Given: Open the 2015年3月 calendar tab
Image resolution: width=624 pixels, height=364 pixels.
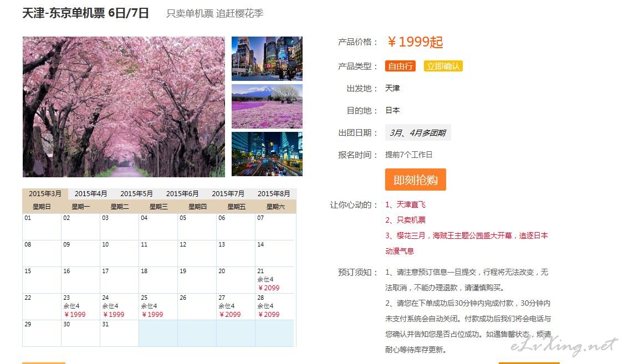Looking at the screenshot, I should click(45, 194).
